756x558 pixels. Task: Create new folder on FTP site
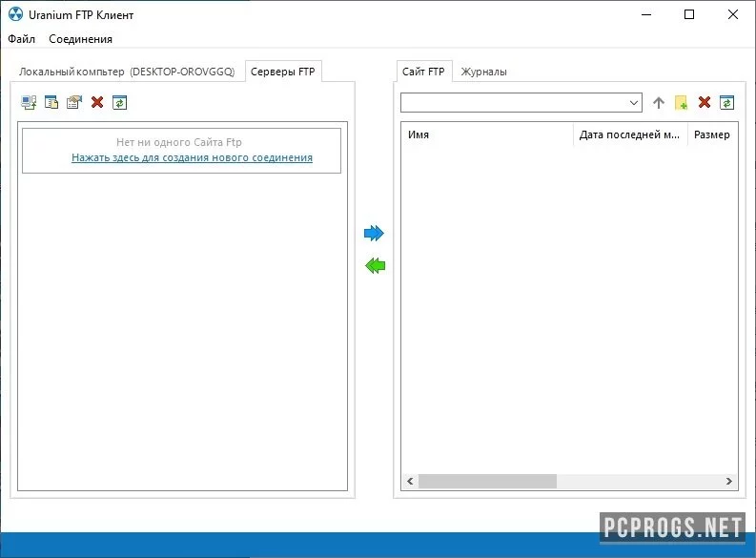(681, 102)
